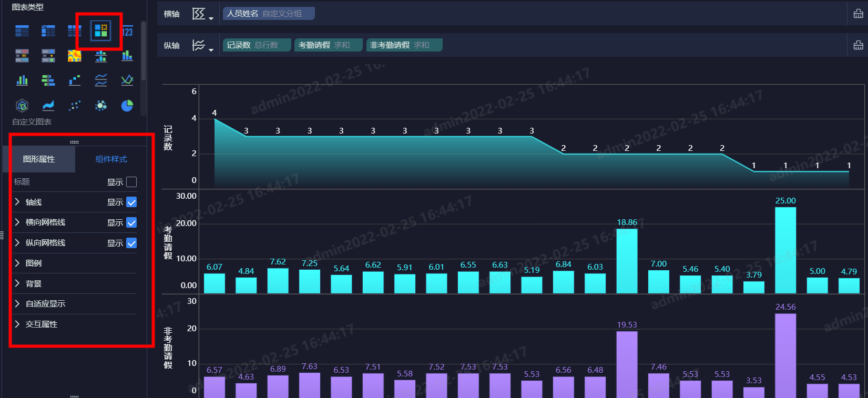This screenshot has height=398, width=868.
Task: Click the cyan data label 4.79
Action: (849, 271)
